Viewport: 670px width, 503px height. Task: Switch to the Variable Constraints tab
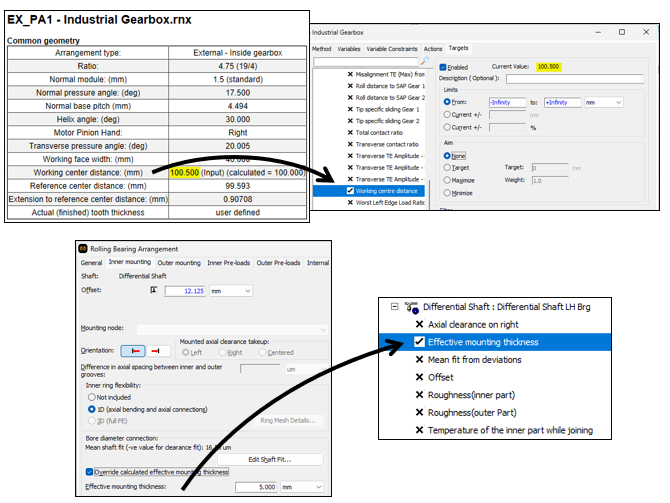click(x=391, y=48)
